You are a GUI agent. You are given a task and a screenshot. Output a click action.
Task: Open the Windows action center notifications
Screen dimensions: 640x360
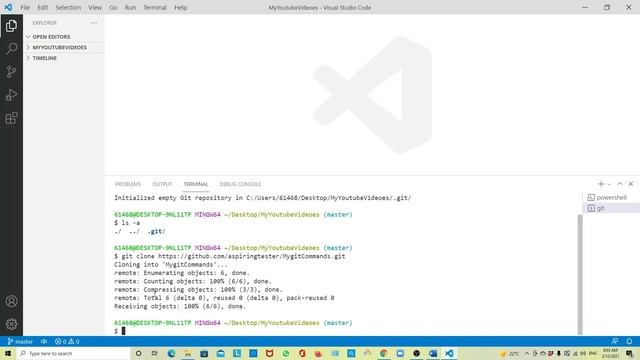[629, 353]
